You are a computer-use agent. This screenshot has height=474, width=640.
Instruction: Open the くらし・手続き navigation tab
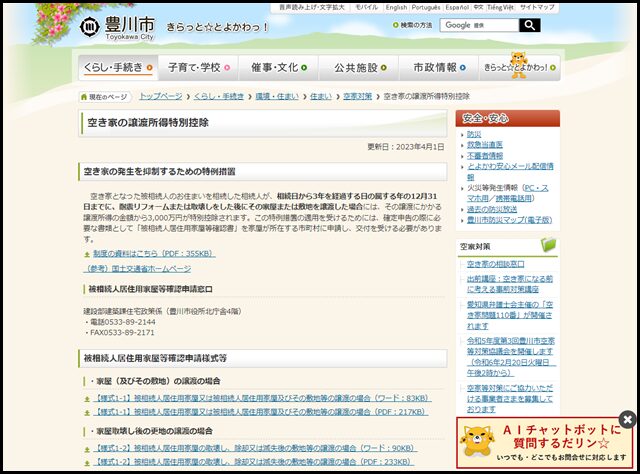117,68
